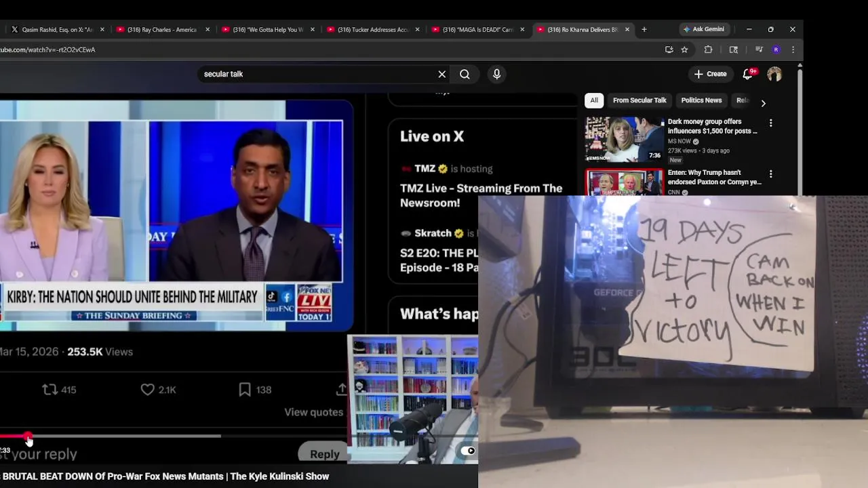Open Chrome media controls music-note icon
Image resolution: width=868 pixels, height=488 pixels.
coord(759,49)
